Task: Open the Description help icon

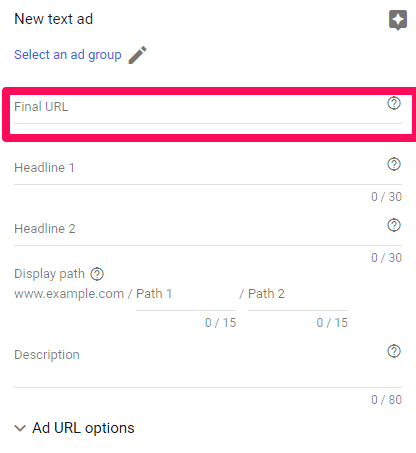Action: tap(394, 351)
